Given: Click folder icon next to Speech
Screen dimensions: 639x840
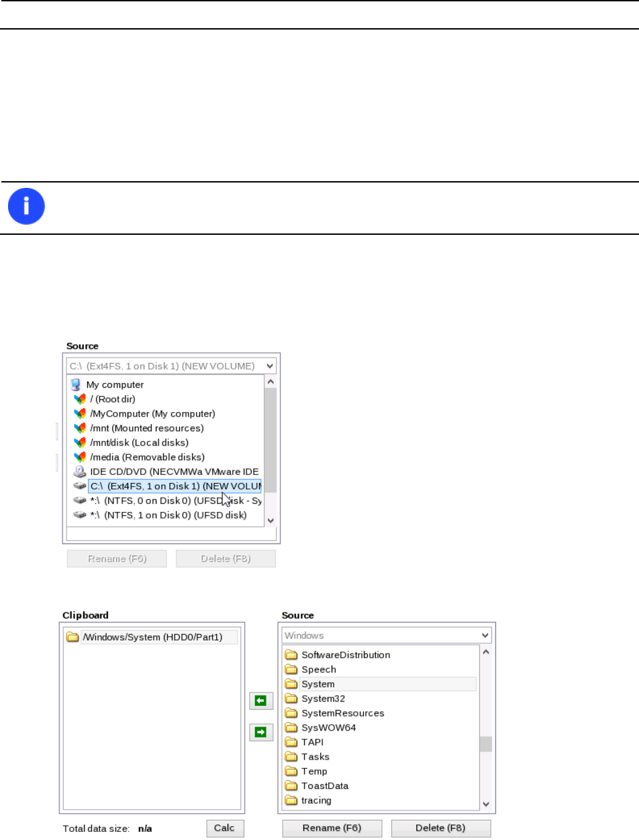Looking at the screenshot, I should coord(291,669).
